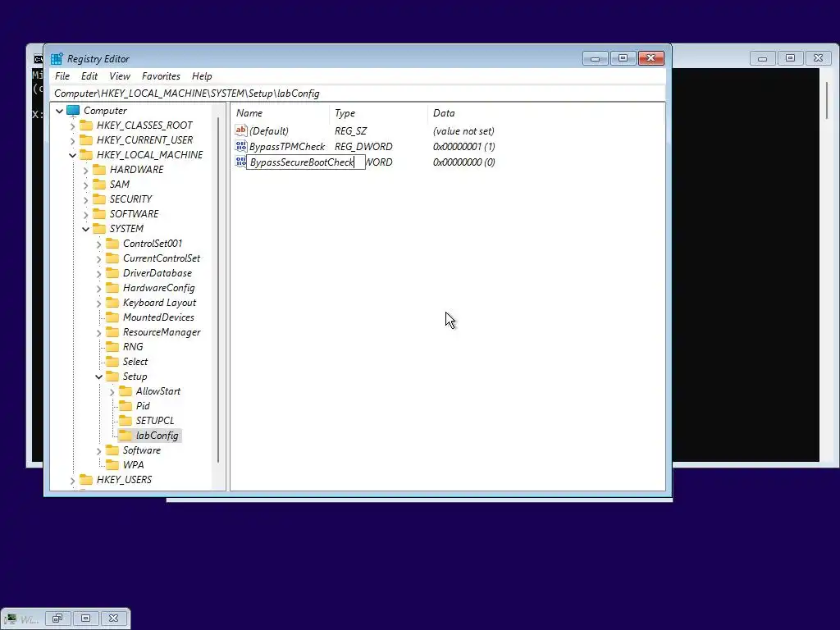The height and width of the screenshot is (630, 840).
Task: Click the Keyboard Layout folder icon
Action: pyautogui.click(x=112, y=303)
